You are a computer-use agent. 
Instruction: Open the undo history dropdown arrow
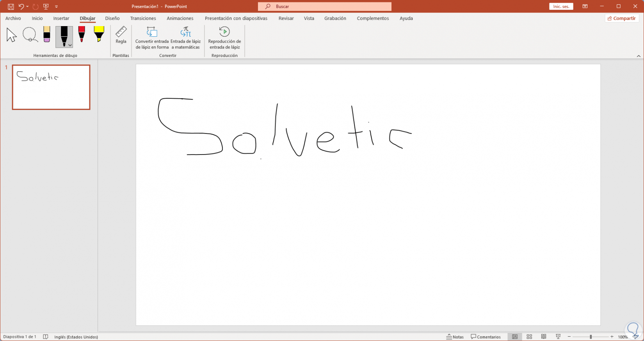(x=27, y=7)
